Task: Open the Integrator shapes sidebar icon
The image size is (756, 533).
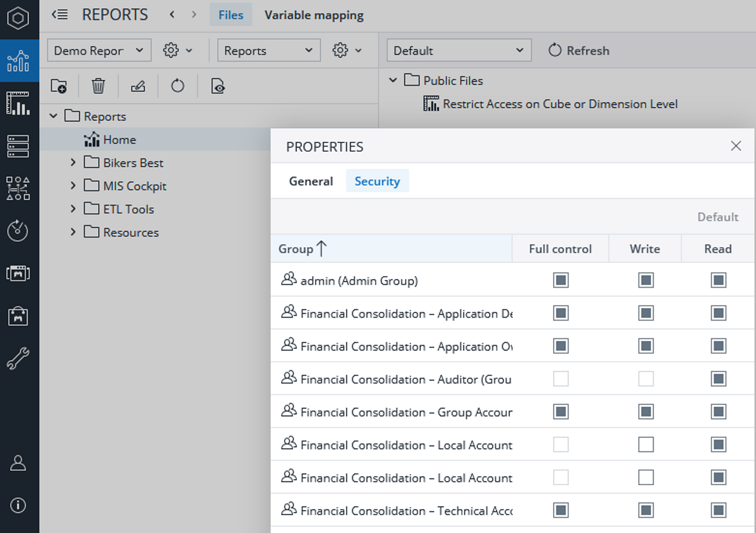Action: click(x=18, y=188)
